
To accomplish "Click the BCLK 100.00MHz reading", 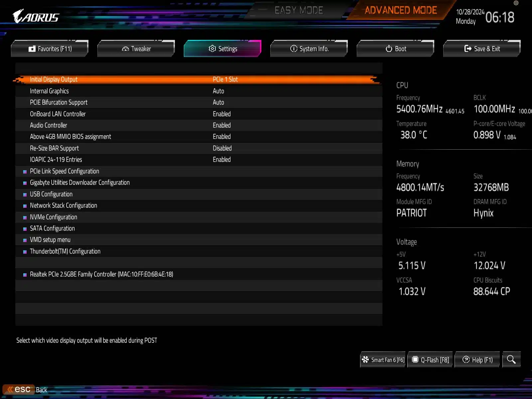I will pos(494,109).
